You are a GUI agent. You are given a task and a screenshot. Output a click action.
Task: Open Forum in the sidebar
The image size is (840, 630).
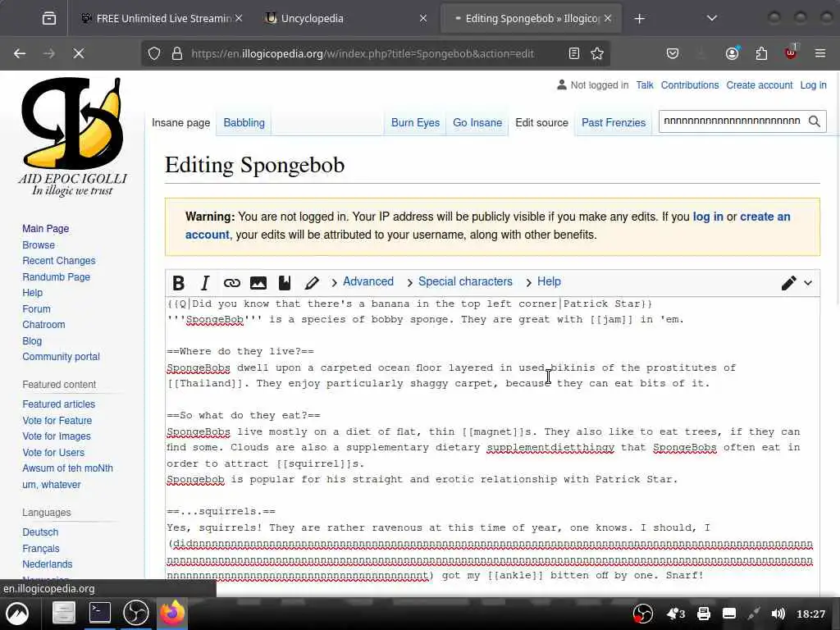[x=36, y=309]
